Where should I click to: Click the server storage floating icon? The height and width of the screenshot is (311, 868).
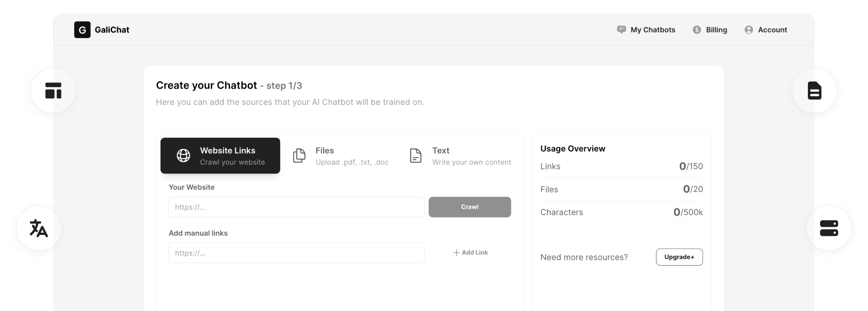[x=829, y=228]
